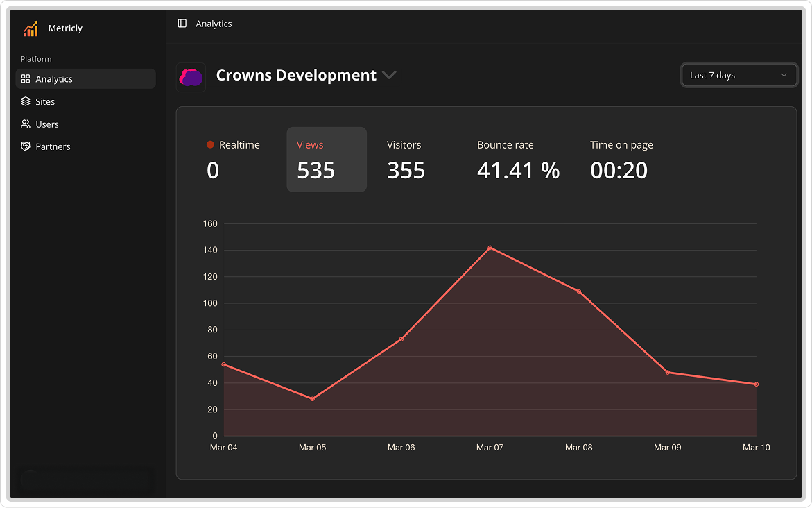Click the Crowns Development cloud logo
Screen dimensions: 812x508
coord(191,77)
